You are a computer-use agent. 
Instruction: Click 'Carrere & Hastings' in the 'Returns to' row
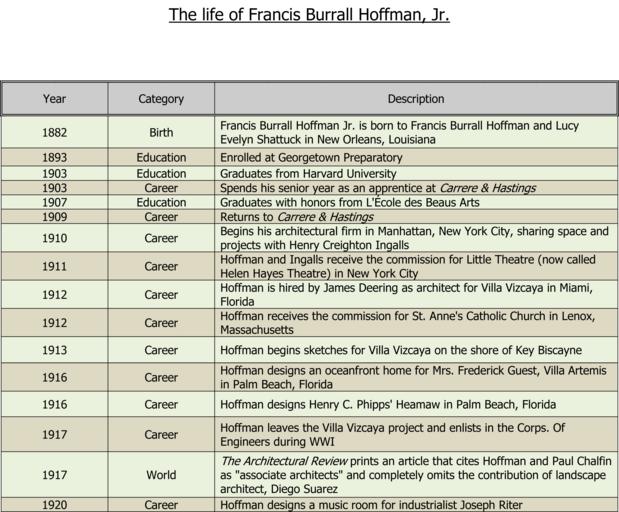click(x=325, y=217)
